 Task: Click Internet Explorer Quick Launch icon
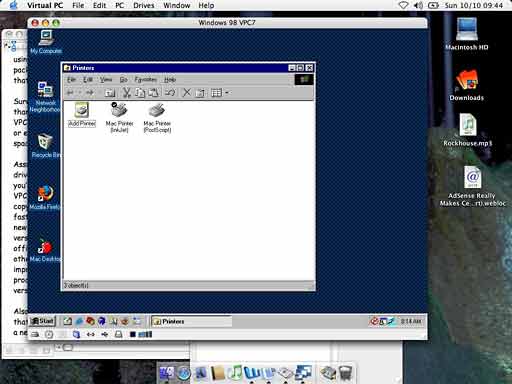tap(79, 321)
